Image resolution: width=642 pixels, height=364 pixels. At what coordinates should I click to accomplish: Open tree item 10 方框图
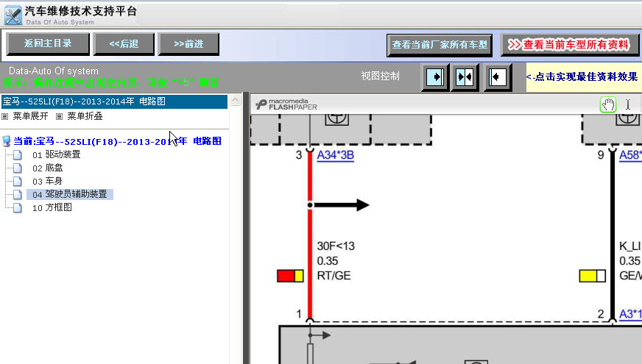[x=52, y=208]
